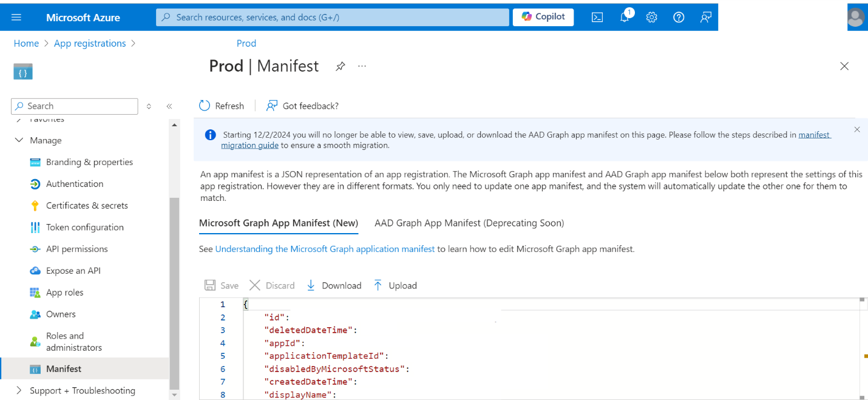Screen dimensions: 868x400
Task: Click Discard changes button
Action: 272,285
